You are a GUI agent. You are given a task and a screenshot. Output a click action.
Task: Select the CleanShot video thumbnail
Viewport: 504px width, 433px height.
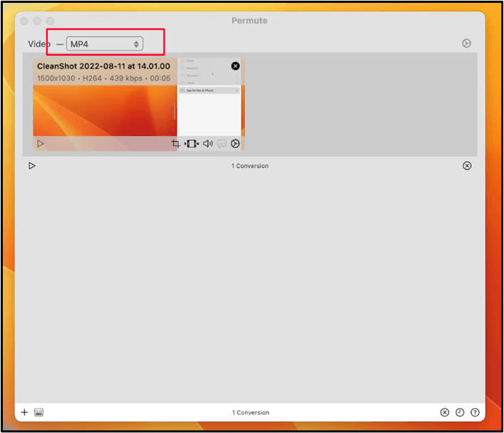107,107
